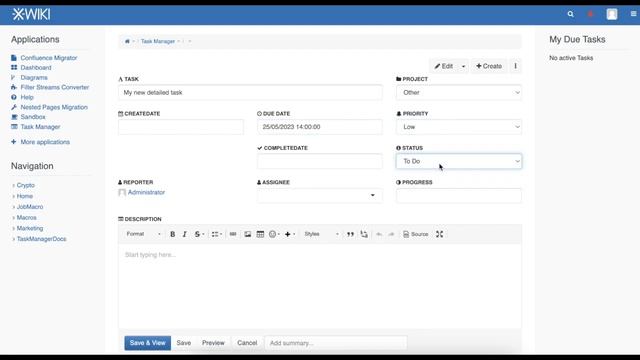
Task: Open the hamburger drawer menu
Action: (x=633, y=14)
